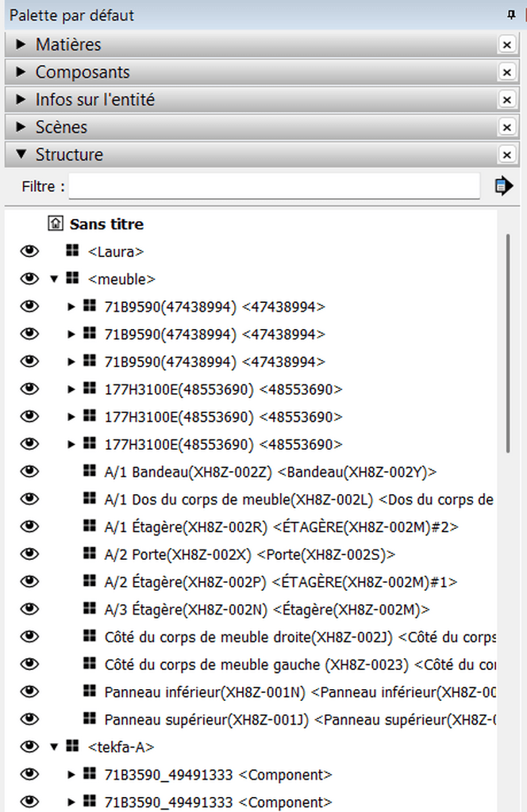
Task: Close the Scènes panel
Action: point(507,128)
